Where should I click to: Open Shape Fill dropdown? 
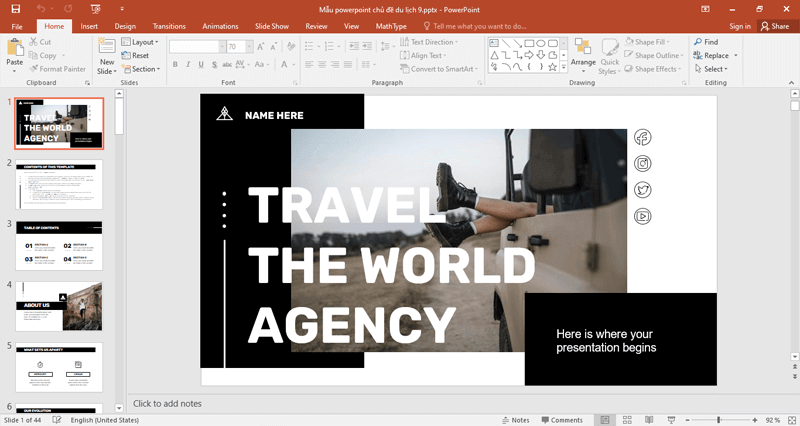coord(647,42)
